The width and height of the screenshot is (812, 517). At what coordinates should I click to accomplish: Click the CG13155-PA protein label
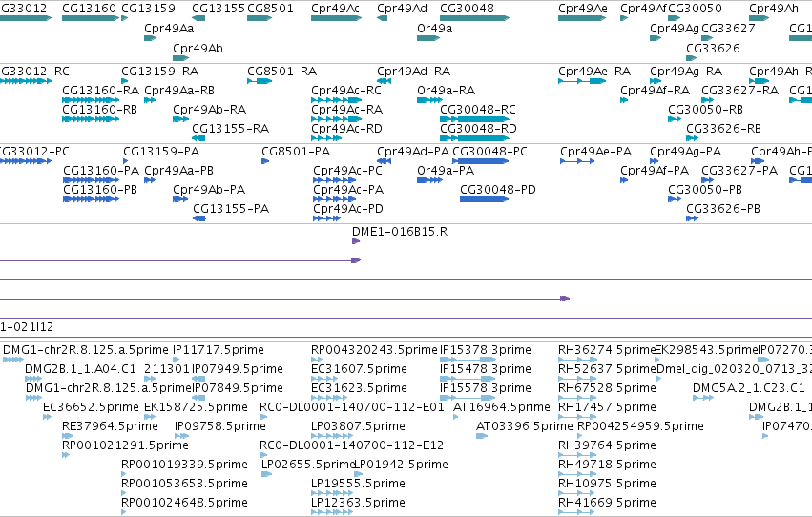tap(231, 209)
